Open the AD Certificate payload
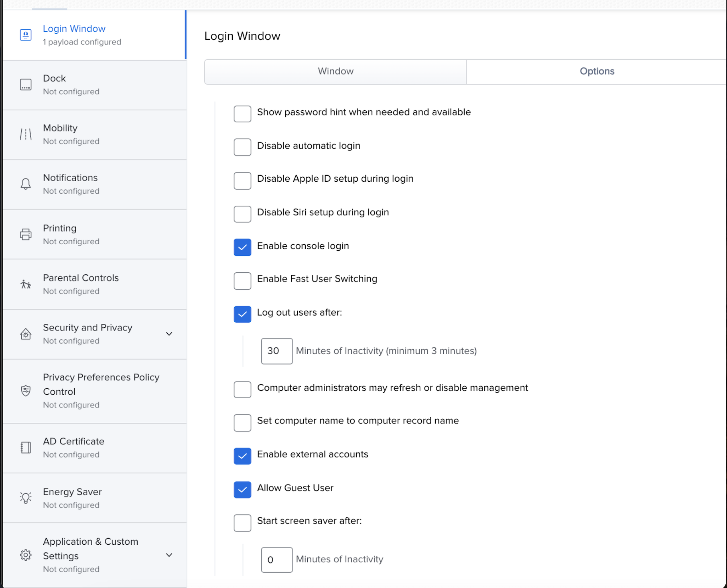This screenshot has width=727, height=588. click(x=95, y=448)
